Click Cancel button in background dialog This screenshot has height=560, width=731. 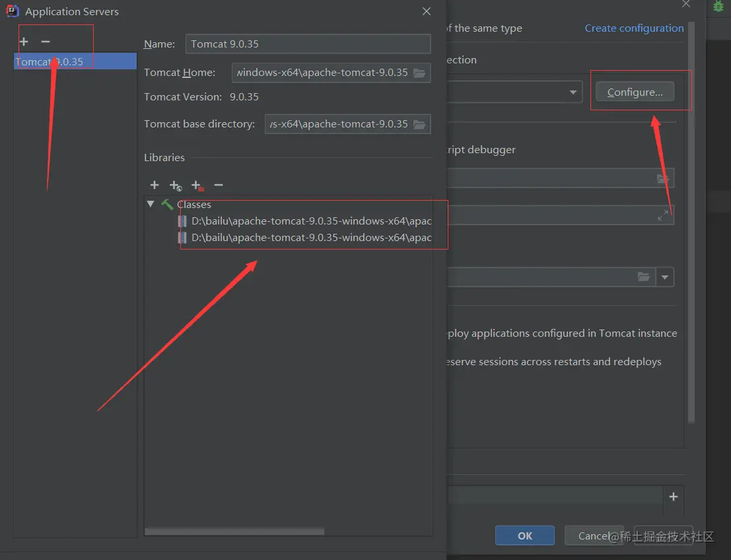[594, 536]
